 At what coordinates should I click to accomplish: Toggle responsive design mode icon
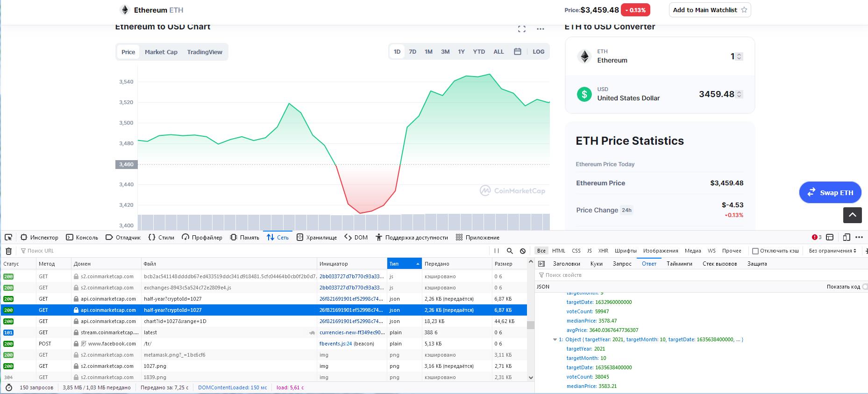[847, 237]
